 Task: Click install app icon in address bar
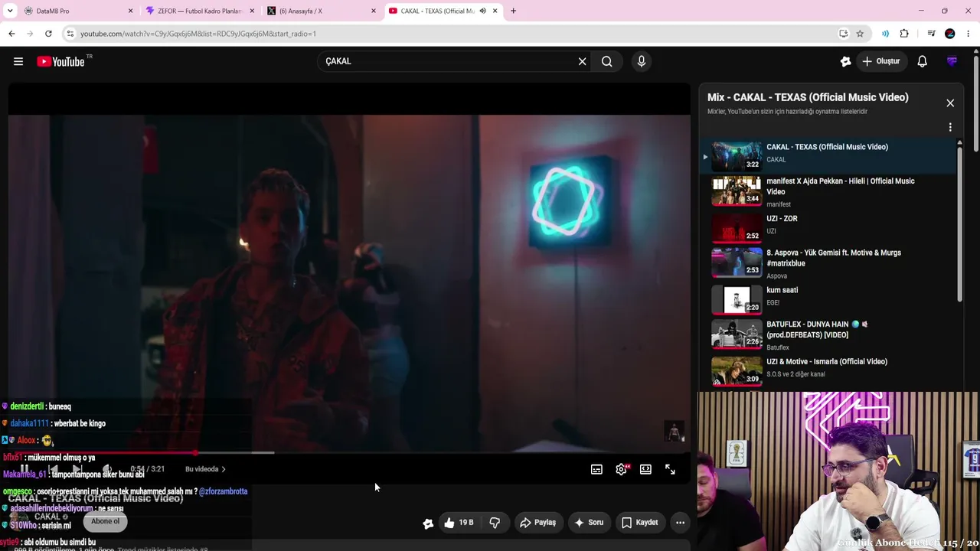coord(843,34)
